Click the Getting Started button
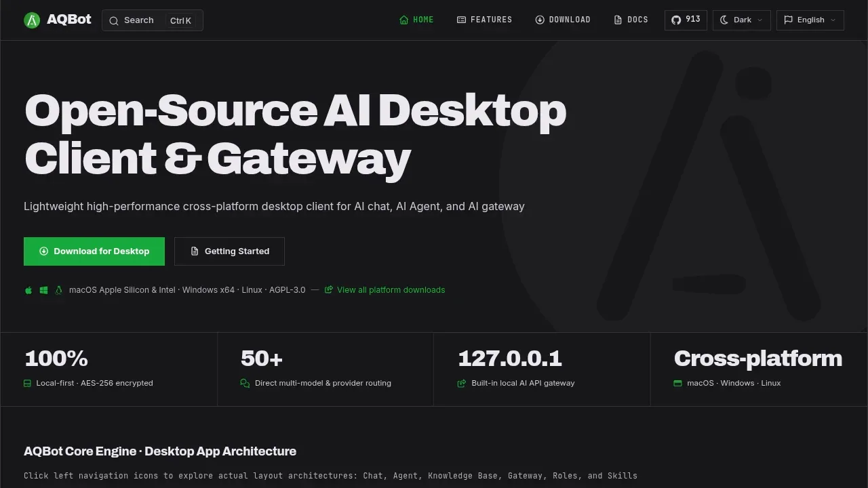 (x=229, y=251)
